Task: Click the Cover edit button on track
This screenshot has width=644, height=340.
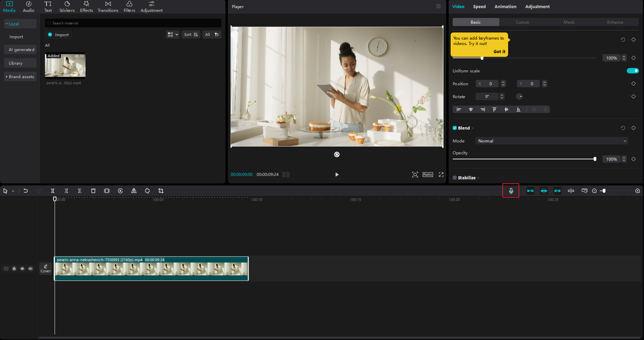Action: pos(46,268)
